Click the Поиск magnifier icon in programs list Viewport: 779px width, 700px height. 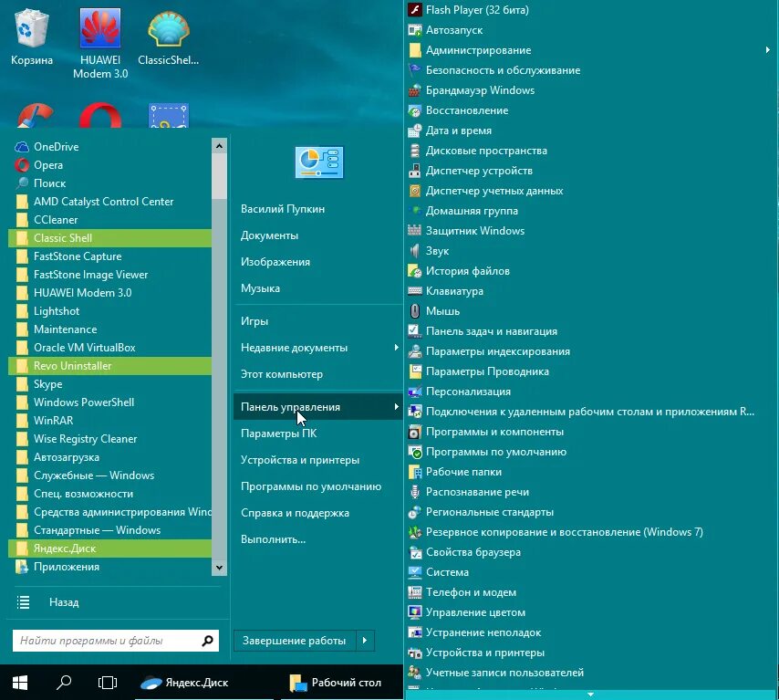tap(22, 183)
